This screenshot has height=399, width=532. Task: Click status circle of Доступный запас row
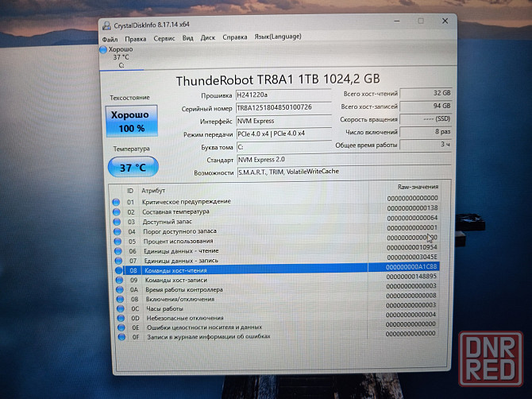point(117,222)
